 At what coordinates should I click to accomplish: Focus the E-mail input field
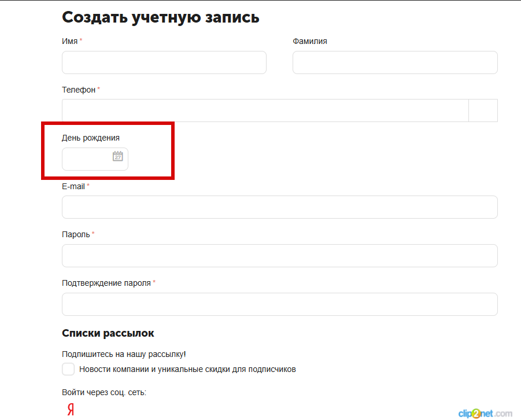click(279, 207)
